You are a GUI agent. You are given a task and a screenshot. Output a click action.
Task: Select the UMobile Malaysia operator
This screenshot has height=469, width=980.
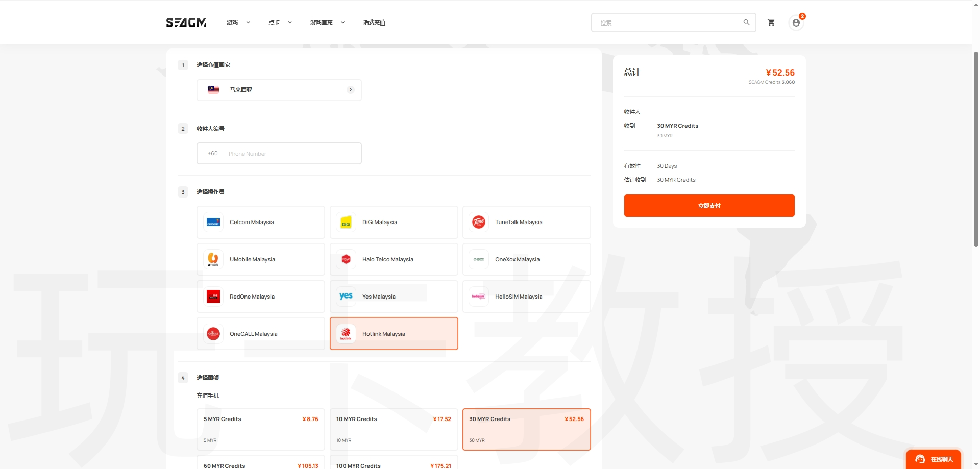[260, 259]
